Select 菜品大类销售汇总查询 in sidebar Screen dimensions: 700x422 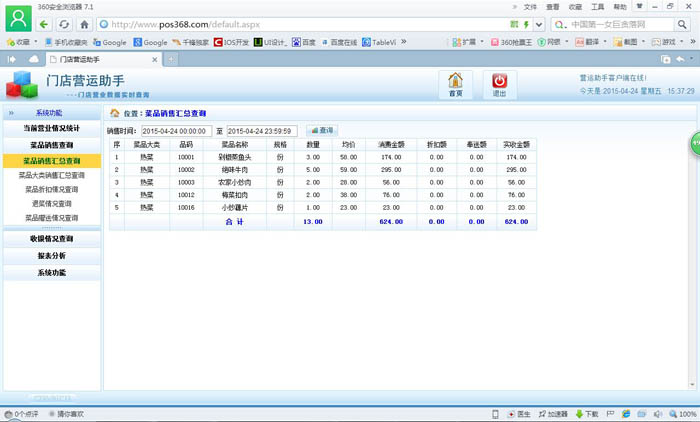click(51, 175)
